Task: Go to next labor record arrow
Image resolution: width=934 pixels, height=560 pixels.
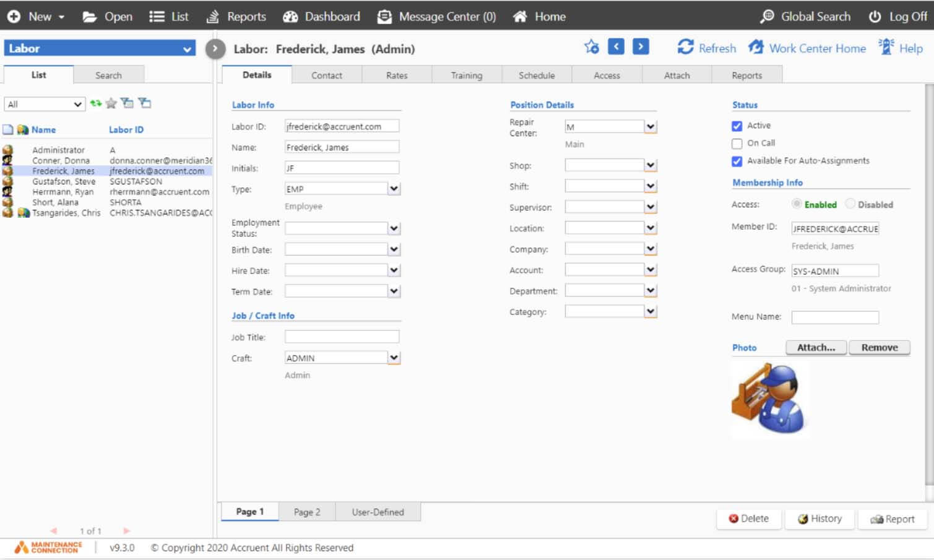Action: [x=641, y=47]
